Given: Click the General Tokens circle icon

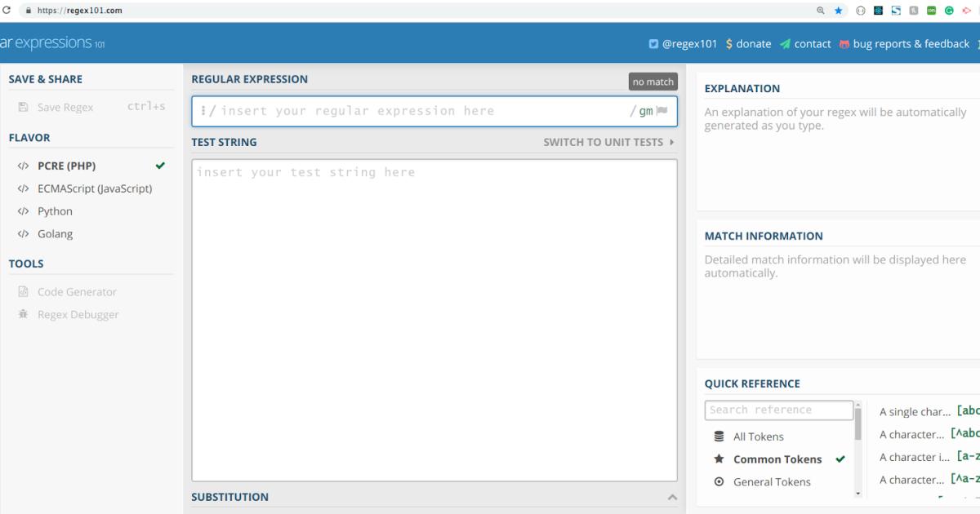Looking at the screenshot, I should (x=719, y=482).
